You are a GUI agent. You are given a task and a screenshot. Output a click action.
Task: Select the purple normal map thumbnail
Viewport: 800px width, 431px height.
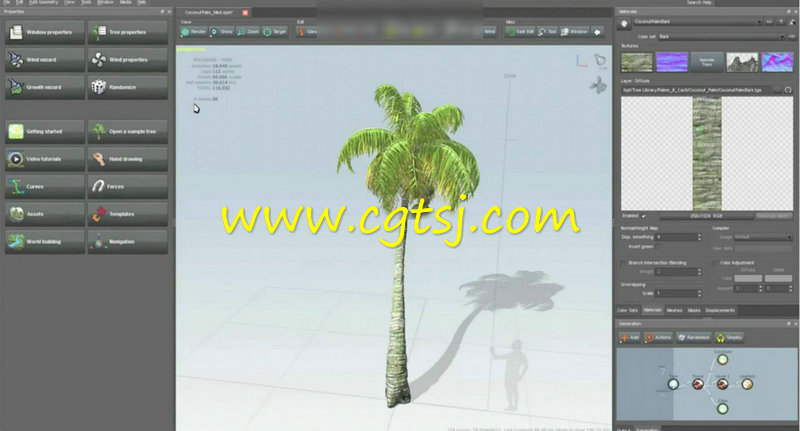click(x=672, y=62)
